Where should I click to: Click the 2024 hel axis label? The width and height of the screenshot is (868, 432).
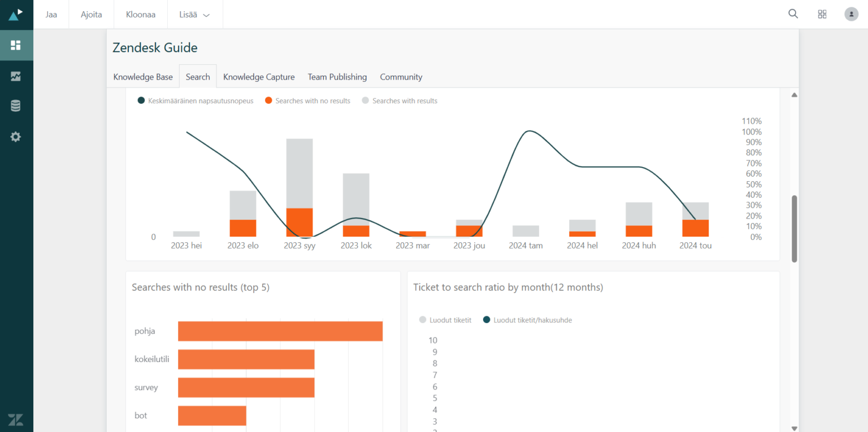(582, 246)
